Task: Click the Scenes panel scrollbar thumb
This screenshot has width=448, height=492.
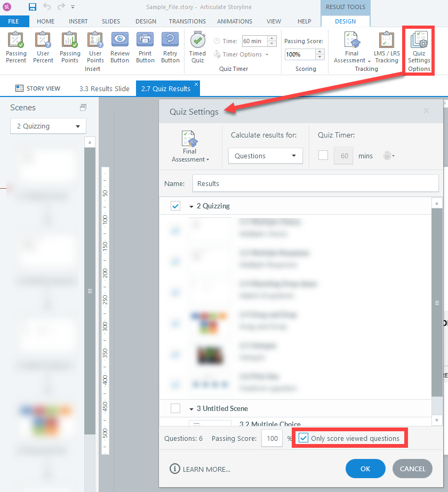Action: tap(90, 291)
